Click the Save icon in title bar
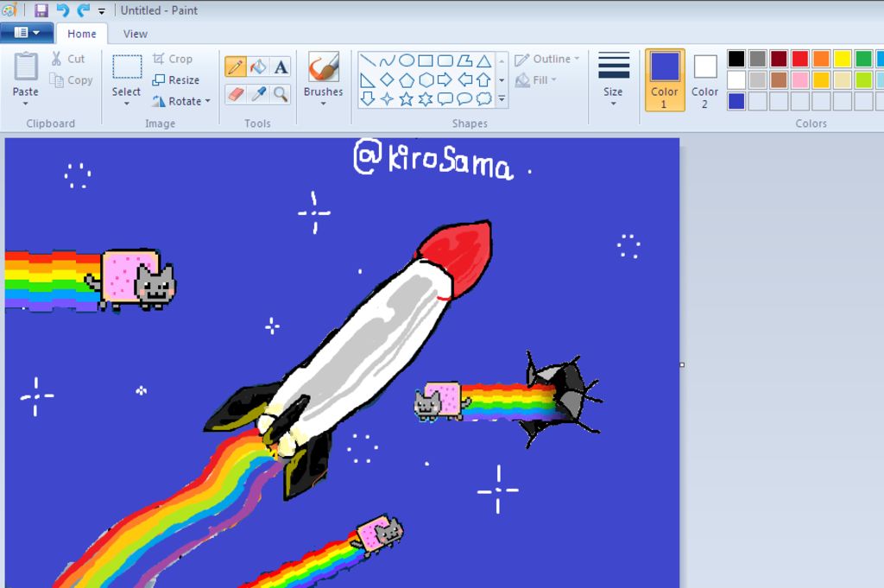Viewport: 884px width, 588px height. [41, 10]
